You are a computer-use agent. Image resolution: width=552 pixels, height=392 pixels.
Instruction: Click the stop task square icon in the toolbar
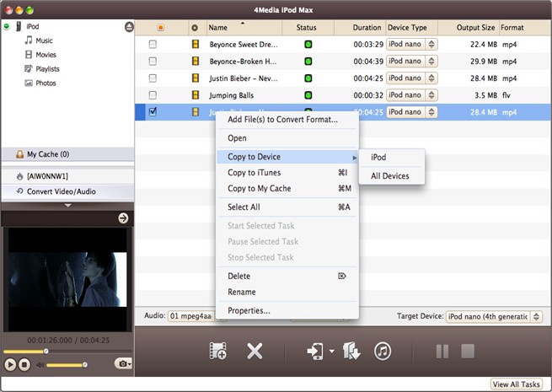click(x=468, y=352)
